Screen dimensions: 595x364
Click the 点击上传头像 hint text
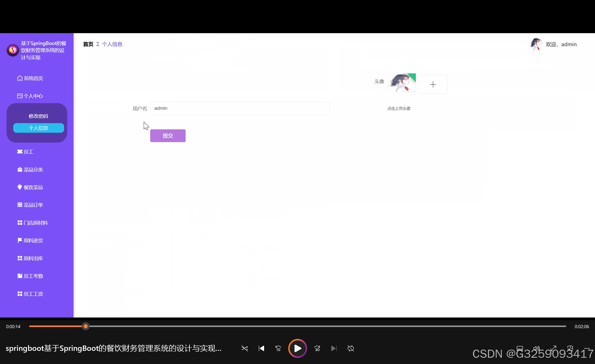399,109
